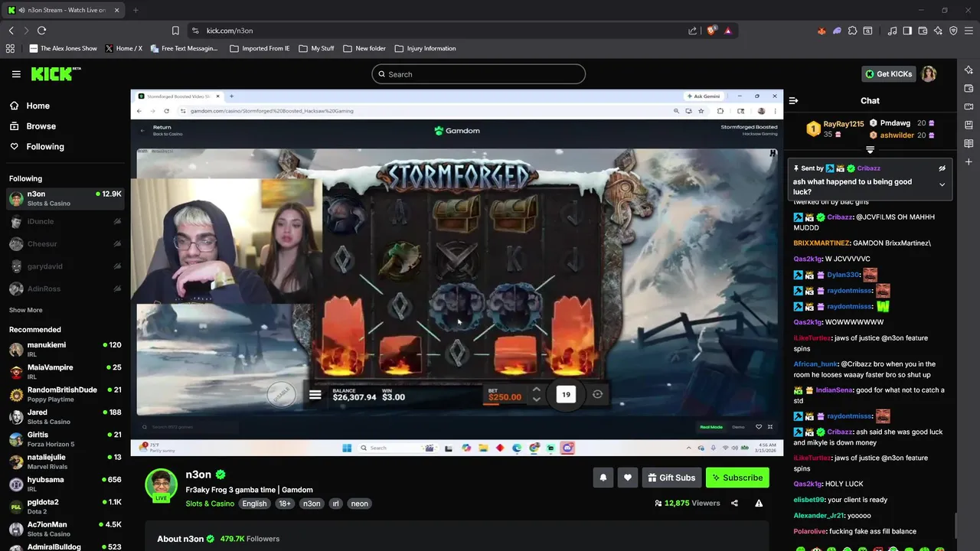The image size is (980, 551).
Task: Open pgldota2 recommended channel
Action: click(65, 507)
